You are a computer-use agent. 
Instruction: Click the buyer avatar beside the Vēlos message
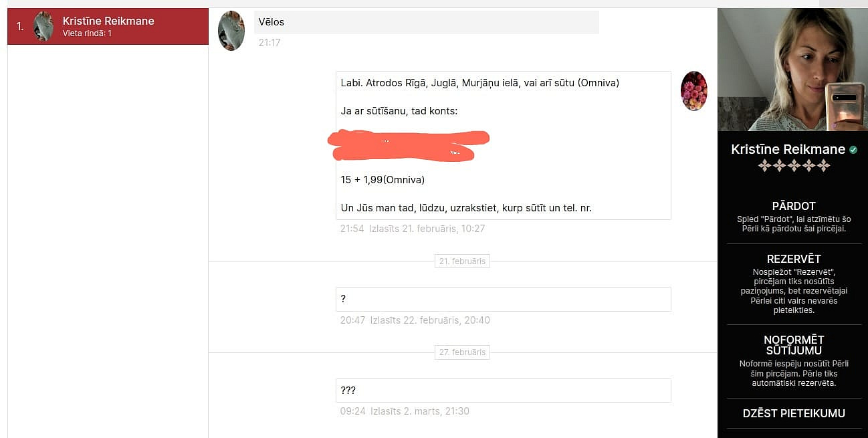click(231, 31)
